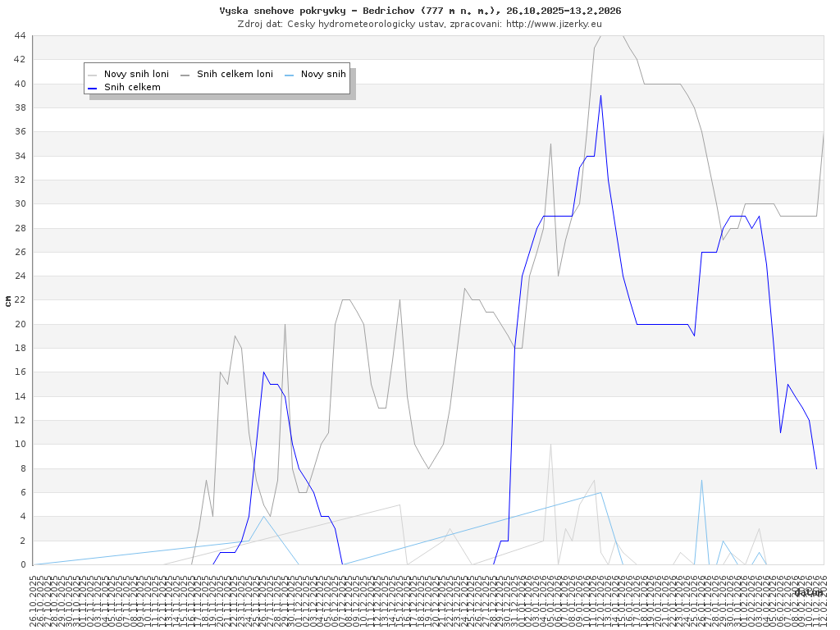Click the grey 'Snih celkem loni' line swatch
Screen dimensions: 840x630
pos(185,75)
